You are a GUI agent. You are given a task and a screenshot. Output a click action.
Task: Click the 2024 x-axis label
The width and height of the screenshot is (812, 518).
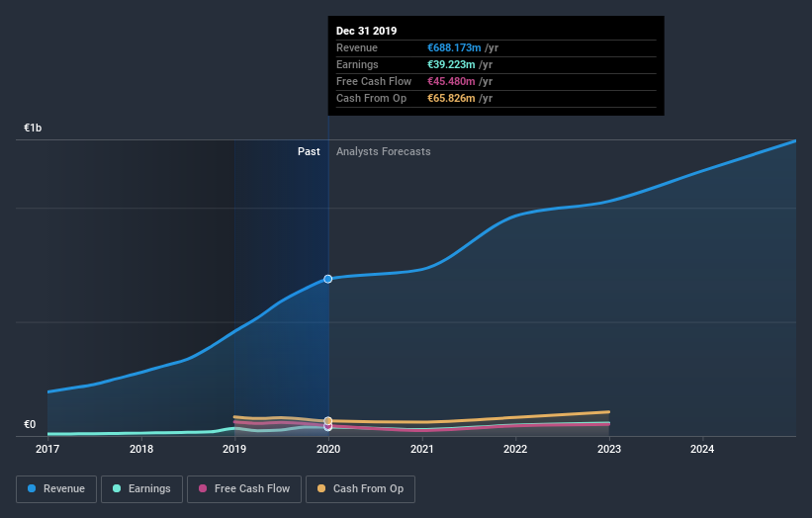(702, 449)
